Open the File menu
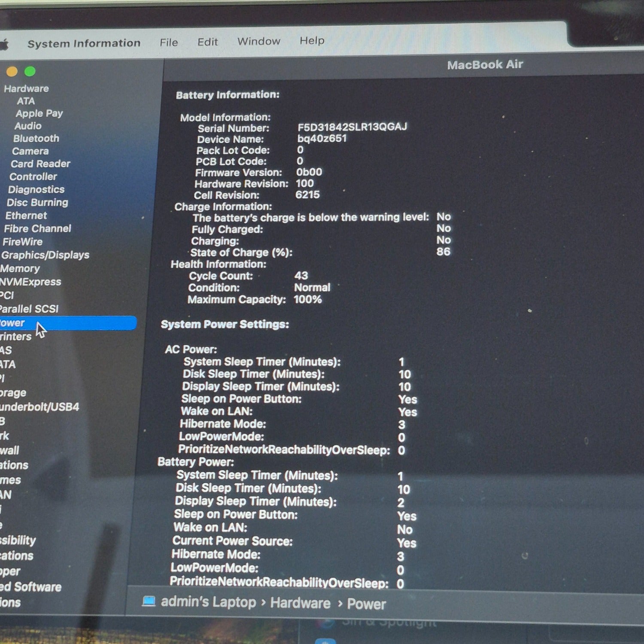The height and width of the screenshot is (644, 644). [169, 43]
